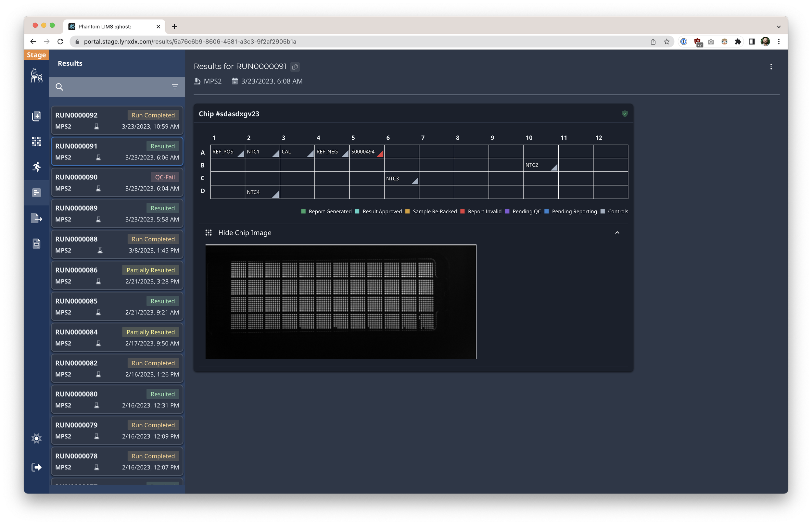The height and width of the screenshot is (525, 812).
Task: Open browser tab list chevron
Action: [x=779, y=27]
